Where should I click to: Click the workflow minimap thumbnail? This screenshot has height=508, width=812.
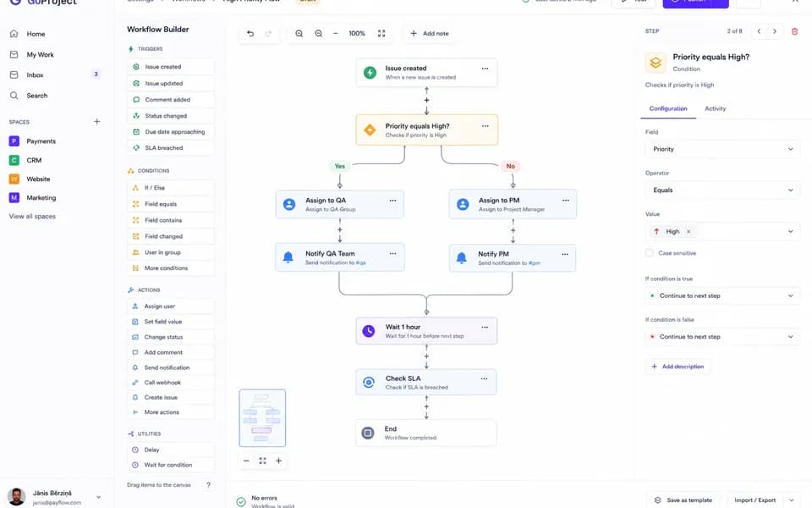tap(262, 417)
